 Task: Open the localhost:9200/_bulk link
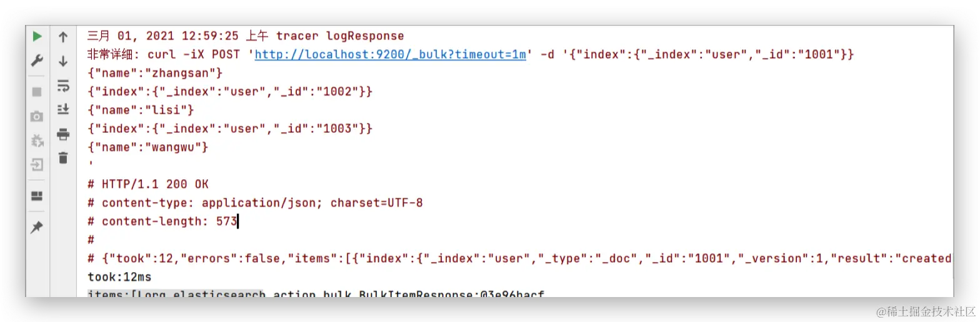tap(391, 54)
